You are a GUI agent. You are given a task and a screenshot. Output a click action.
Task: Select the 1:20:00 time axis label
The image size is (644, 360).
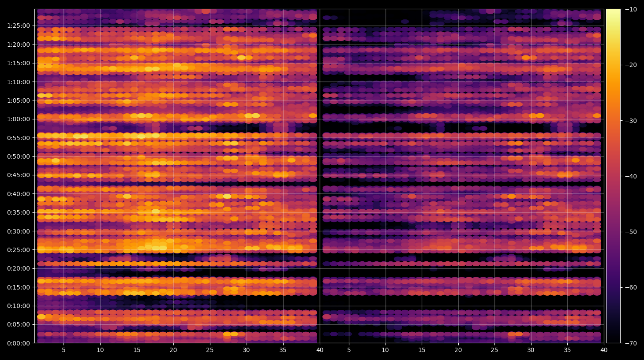pyautogui.click(x=19, y=45)
